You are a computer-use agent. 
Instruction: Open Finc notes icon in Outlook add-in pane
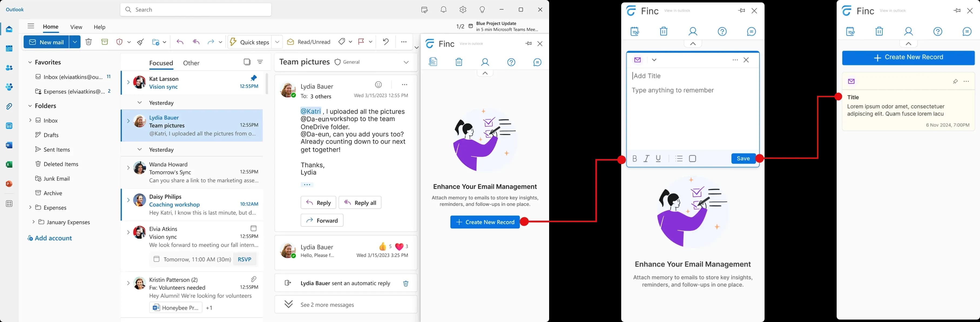coord(433,62)
